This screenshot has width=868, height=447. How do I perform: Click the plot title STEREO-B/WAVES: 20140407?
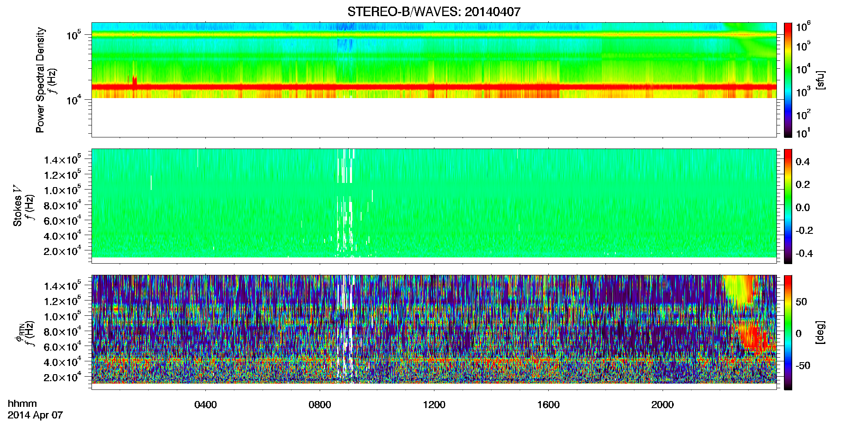click(x=434, y=12)
